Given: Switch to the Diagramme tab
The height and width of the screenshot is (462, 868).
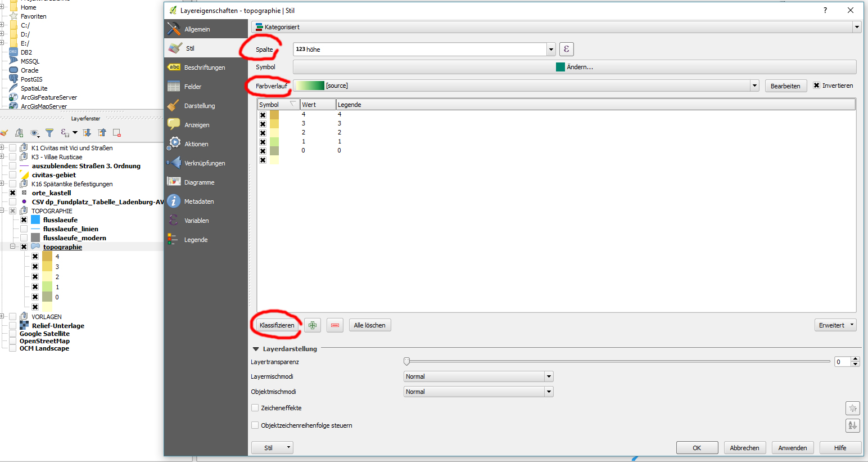Looking at the screenshot, I should 206,182.
